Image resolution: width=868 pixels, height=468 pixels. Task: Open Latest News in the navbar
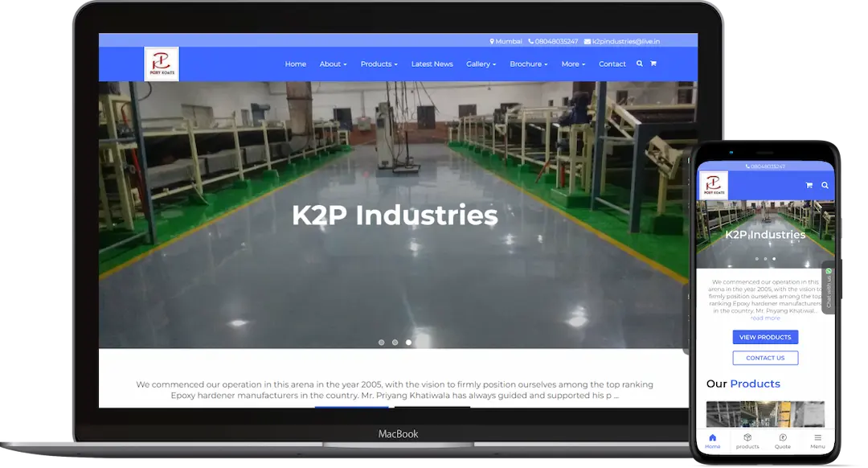[x=432, y=64]
